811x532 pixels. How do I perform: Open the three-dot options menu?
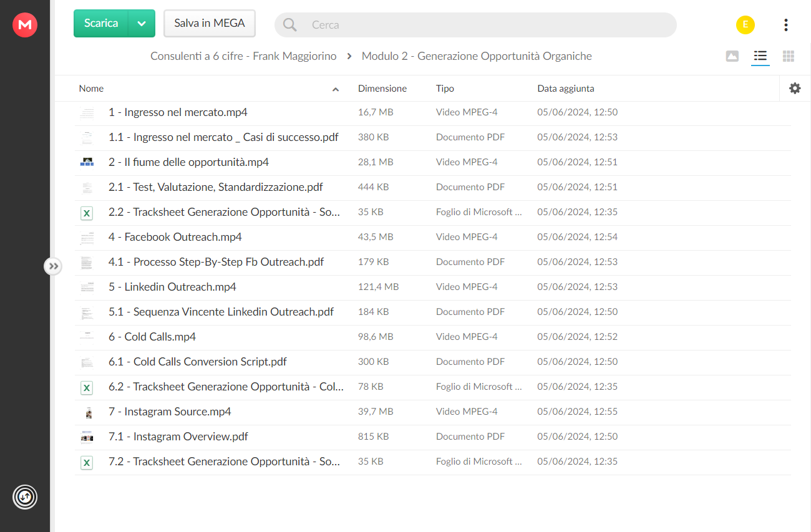[786, 25]
